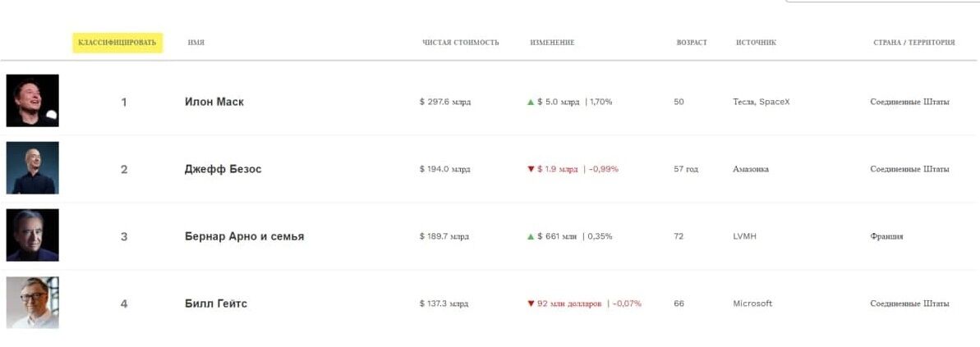Click the Бернар Арно и семья name
This screenshot has height=347, width=980.
click(x=244, y=236)
